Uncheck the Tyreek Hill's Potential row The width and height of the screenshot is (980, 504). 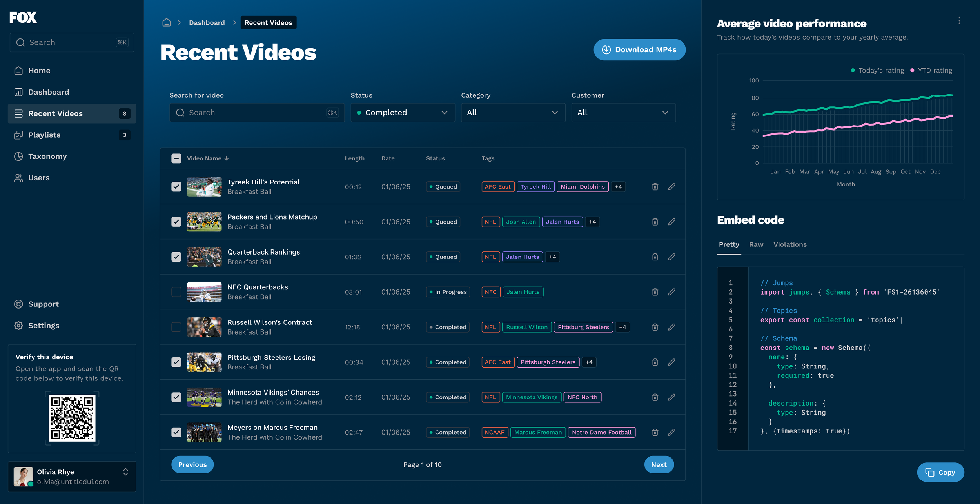(176, 187)
